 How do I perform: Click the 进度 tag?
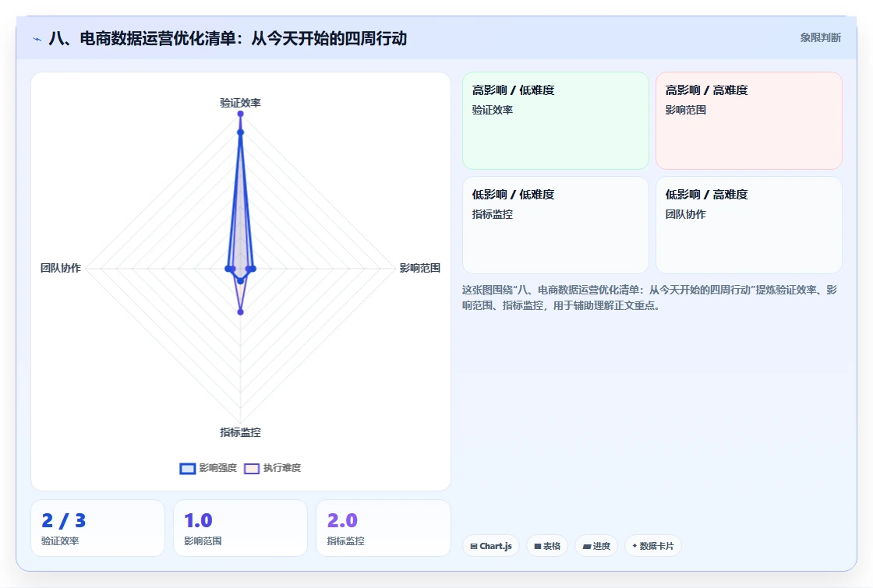tap(596, 546)
